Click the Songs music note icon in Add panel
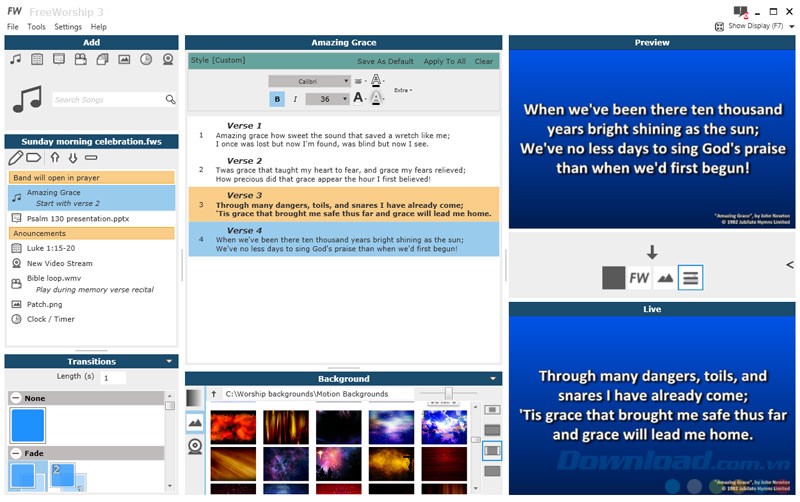The image size is (800, 502). pyautogui.click(x=15, y=59)
